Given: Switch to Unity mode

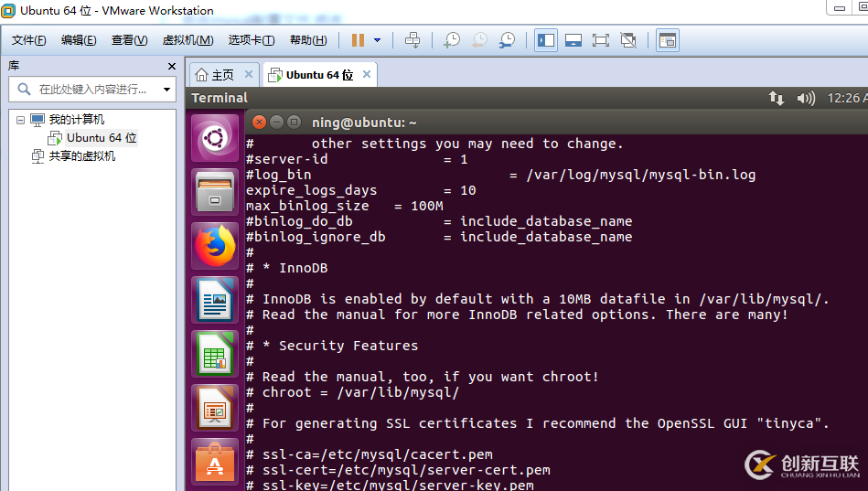Looking at the screenshot, I should tap(628, 40).
